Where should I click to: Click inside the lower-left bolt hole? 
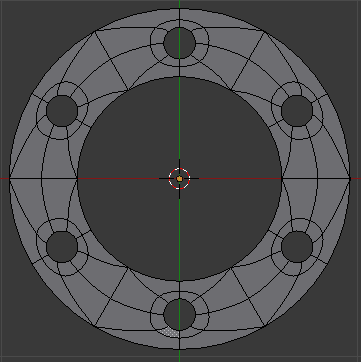coord(62,247)
